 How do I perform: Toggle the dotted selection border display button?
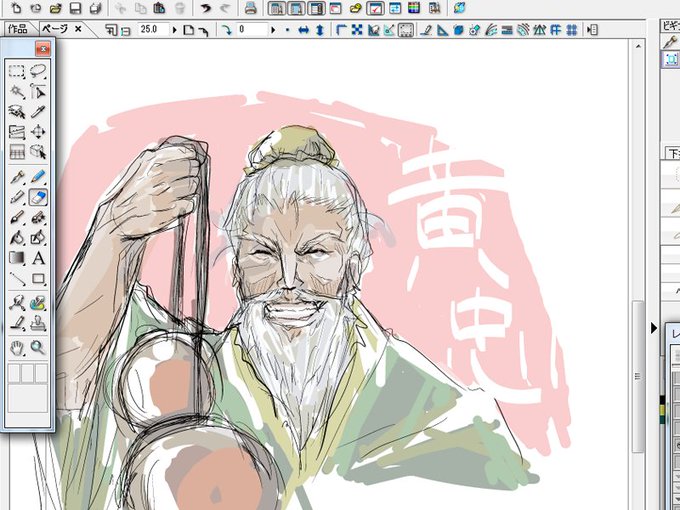406,30
